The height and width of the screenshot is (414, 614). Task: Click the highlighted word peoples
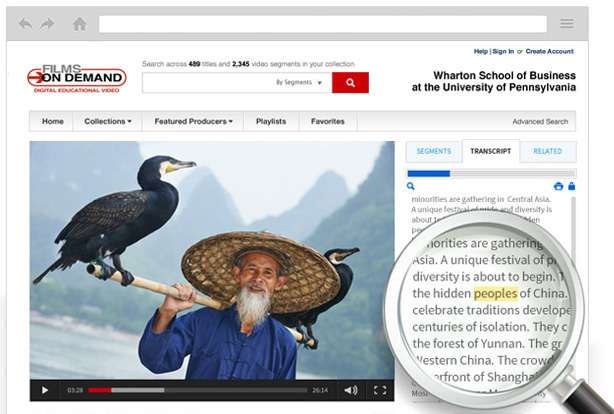pos(495,293)
